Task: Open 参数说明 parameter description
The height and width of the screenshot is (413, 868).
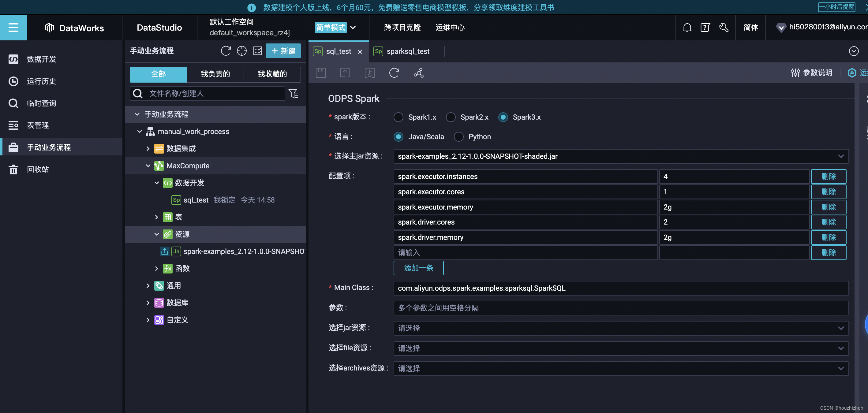Action: click(811, 73)
